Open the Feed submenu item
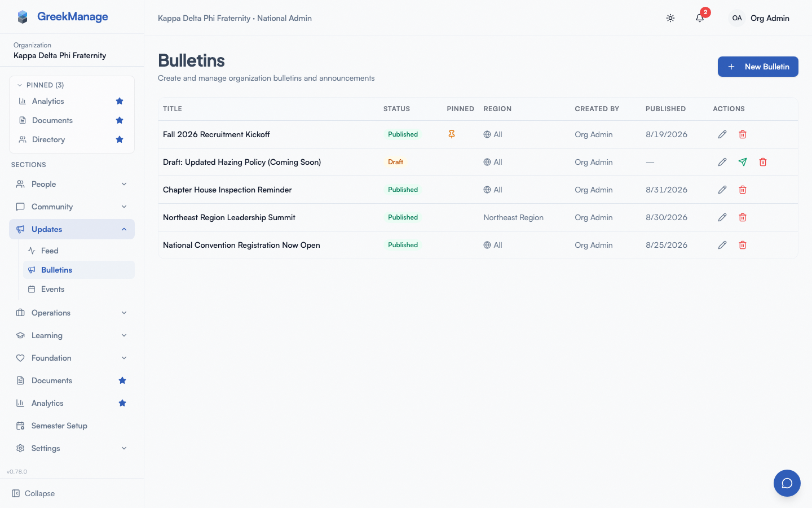Image resolution: width=812 pixels, height=508 pixels. pos(78,251)
